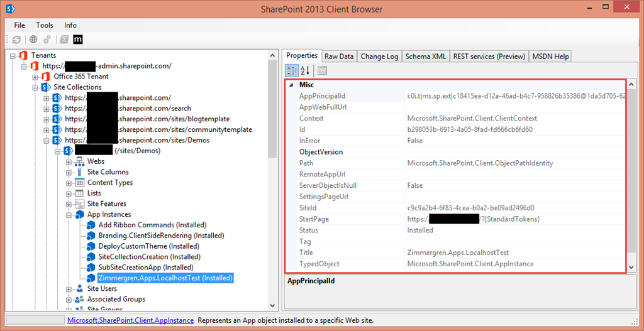The width and height of the screenshot is (644, 331).
Task: Select DeployCustomTheme (Installed) app instance
Action: [148, 246]
